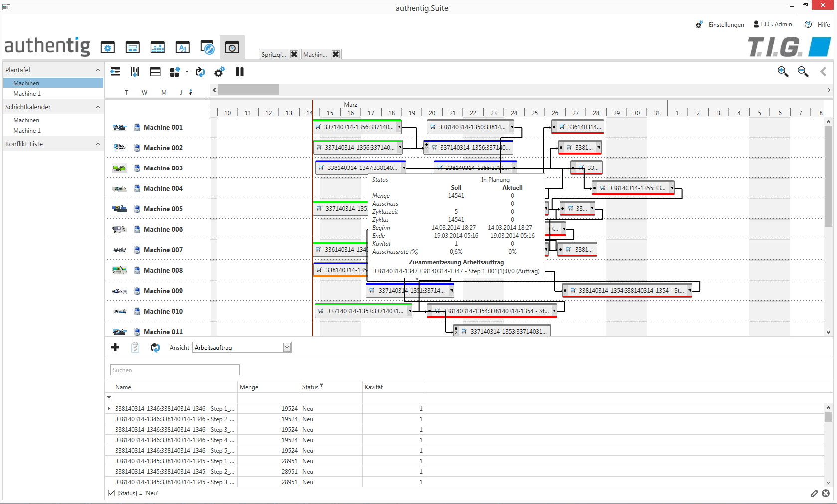
Task: Pause the planning board updates
Action: (240, 72)
